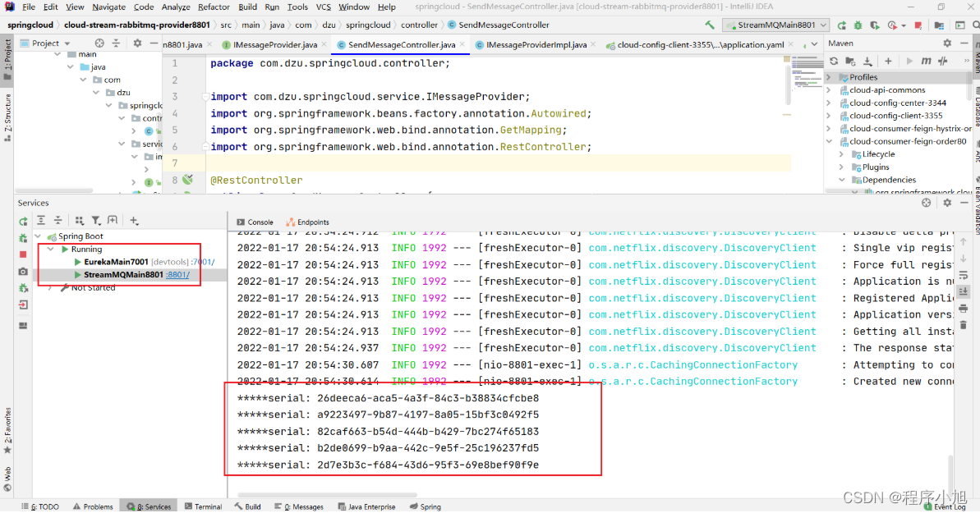
Task: Collapse the Running services node
Action: 51,250
